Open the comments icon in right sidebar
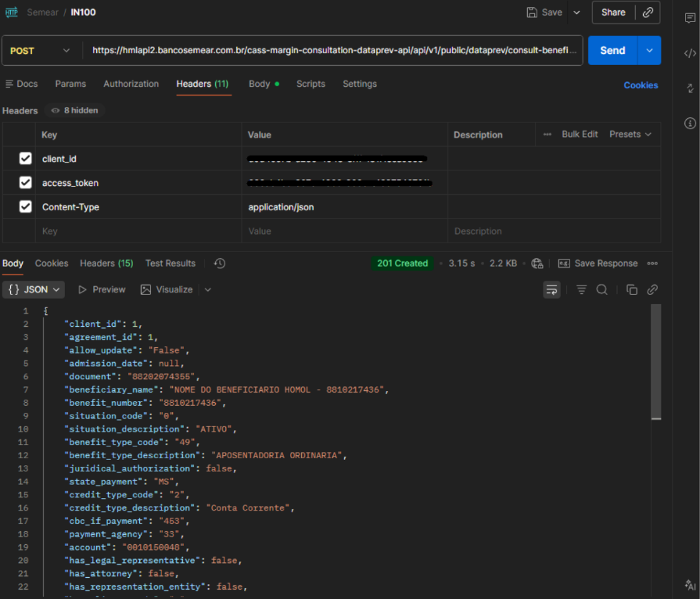 pos(689,19)
